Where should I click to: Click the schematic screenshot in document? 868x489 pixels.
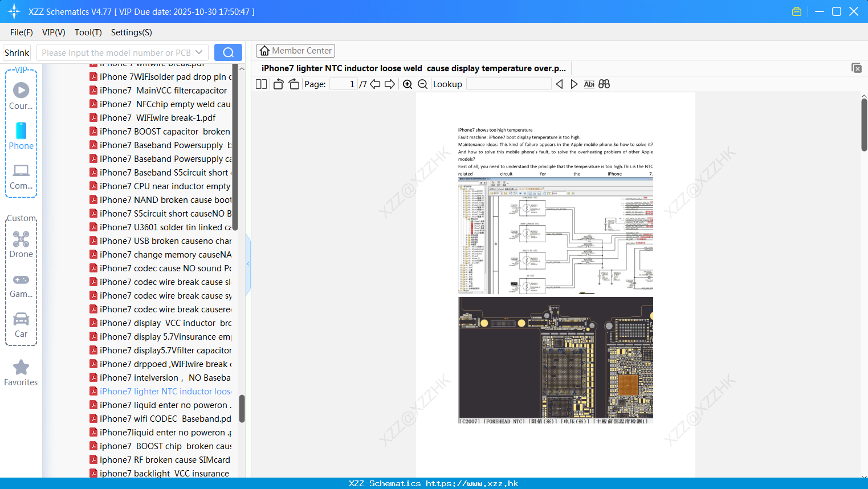click(556, 236)
